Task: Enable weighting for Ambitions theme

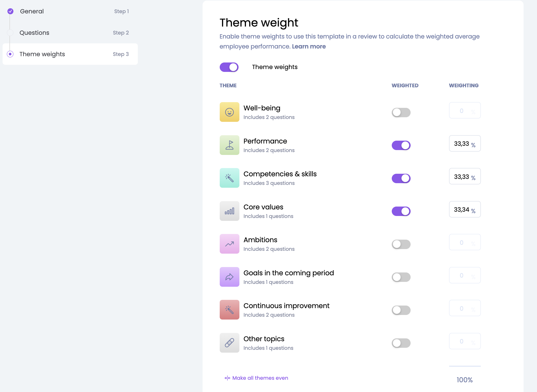Action: click(401, 244)
